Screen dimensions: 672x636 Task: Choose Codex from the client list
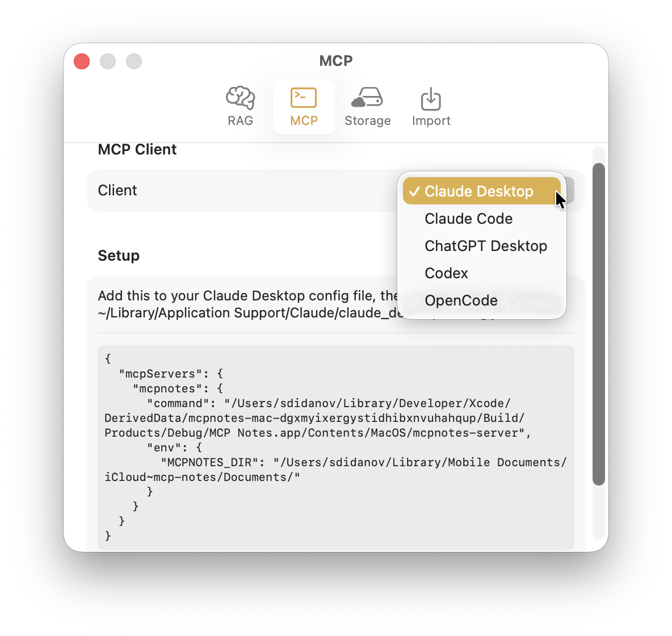tap(481, 273)
